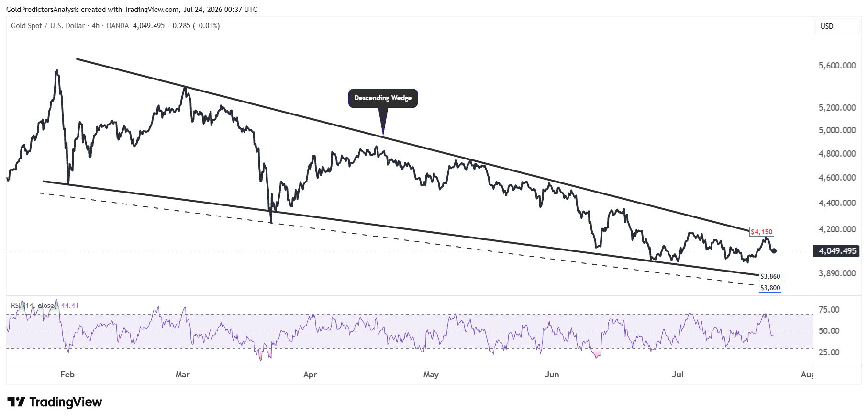
Task: Click the 5,000.000 price axis label
Action: click(x=837, y=130)
